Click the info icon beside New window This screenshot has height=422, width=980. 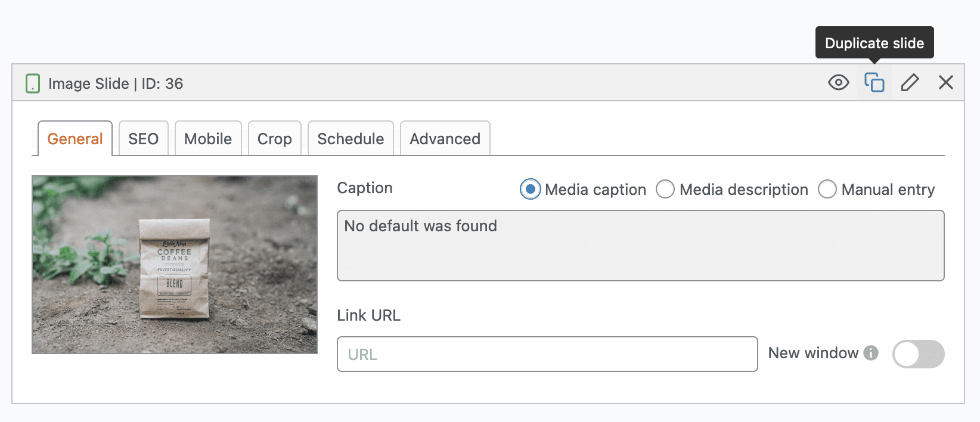point(871,353)
